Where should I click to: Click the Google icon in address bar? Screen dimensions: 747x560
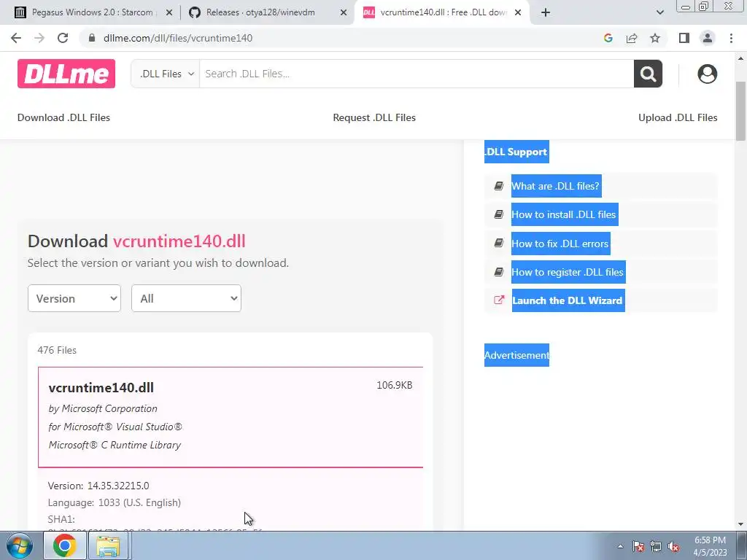[x=608, y=38]
